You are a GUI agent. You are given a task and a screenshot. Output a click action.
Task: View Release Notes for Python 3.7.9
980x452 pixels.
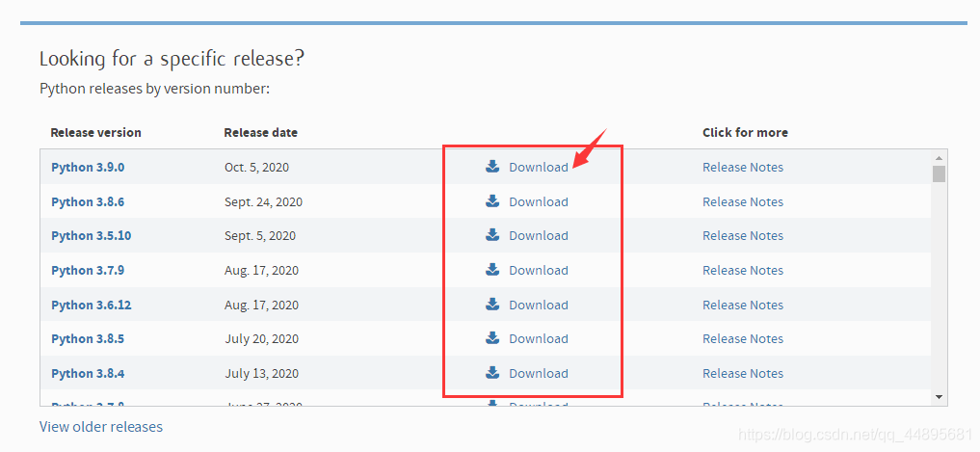[743, 270]
